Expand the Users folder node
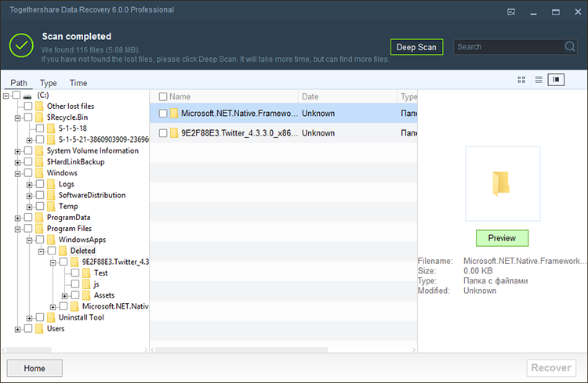 click(x=17, y=330)
